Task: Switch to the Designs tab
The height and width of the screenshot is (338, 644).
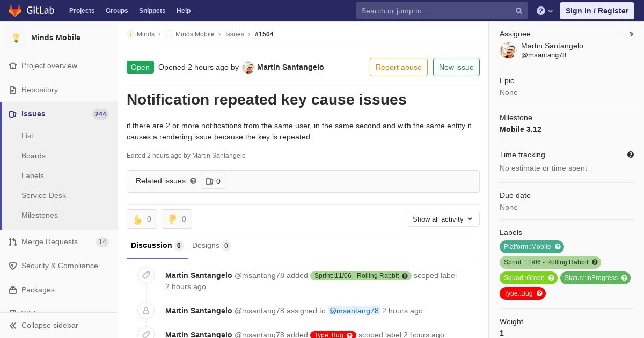Action: coord(211,245)
